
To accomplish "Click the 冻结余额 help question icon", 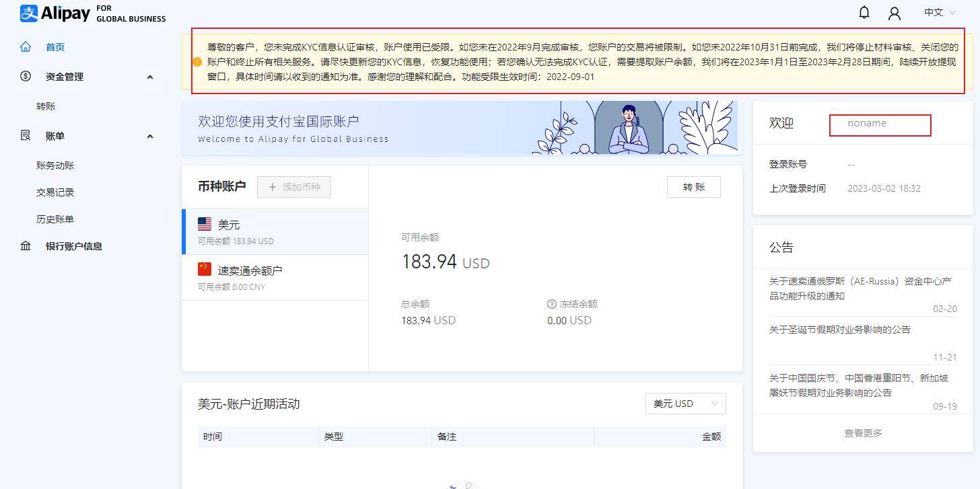I will point(552,304).
